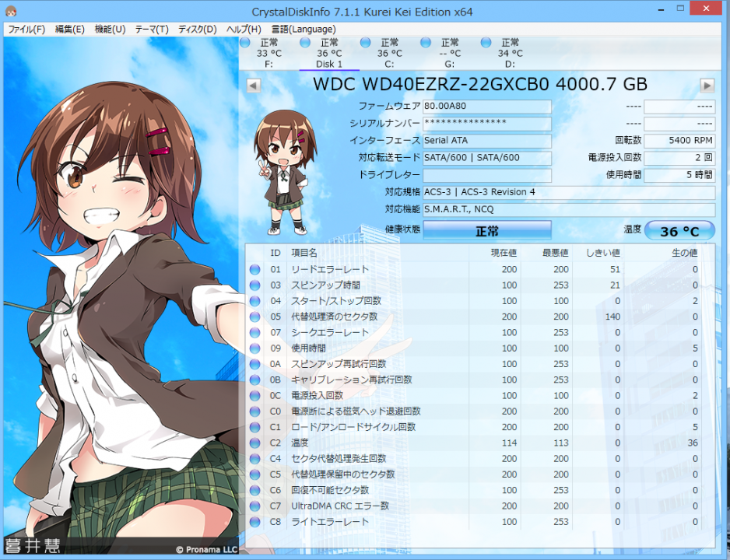Click the ファームウェア field 80.00A80
The width and height of the screenshot is (730, 560).
click(x=487, y=106)
